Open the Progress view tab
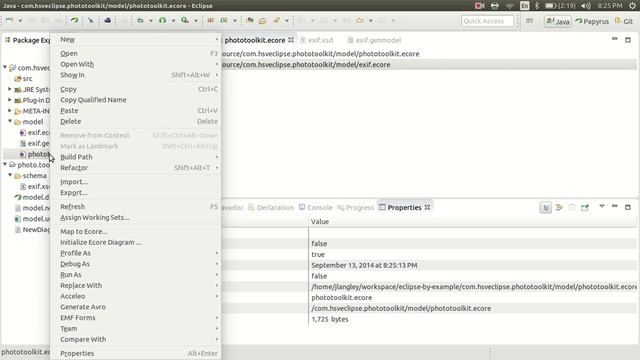The width and height of the screenshot is (640, 360). click(x=356, y=207)
